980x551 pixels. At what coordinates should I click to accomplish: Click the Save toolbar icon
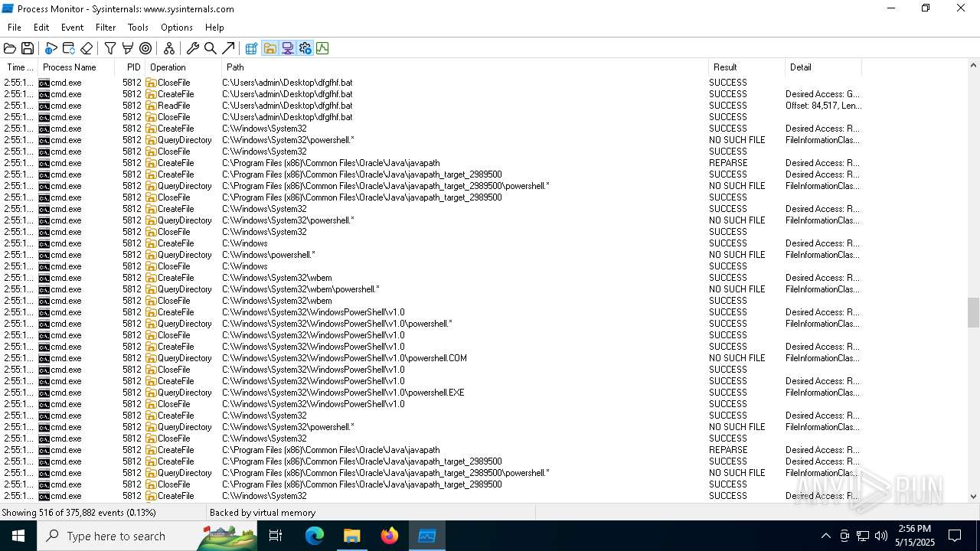pos(28,48)
